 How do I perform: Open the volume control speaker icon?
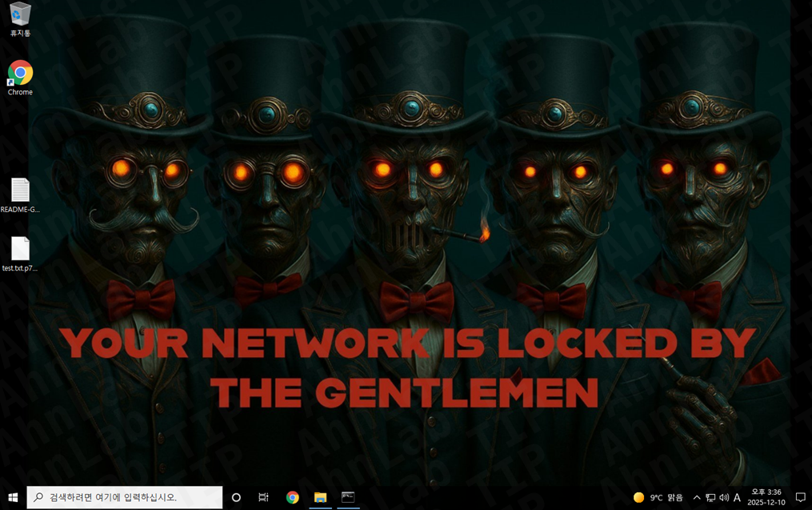coord(724,497)
